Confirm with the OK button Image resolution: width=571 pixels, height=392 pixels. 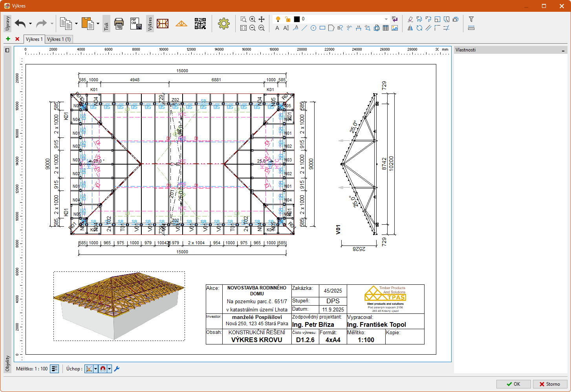pos(513,384)
